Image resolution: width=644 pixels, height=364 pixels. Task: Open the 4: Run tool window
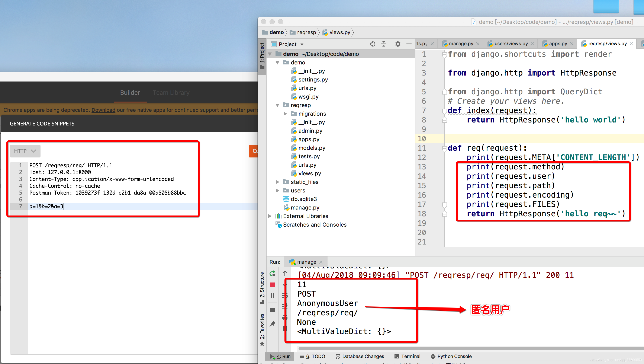pyautogui.click(x=280, y=356)
